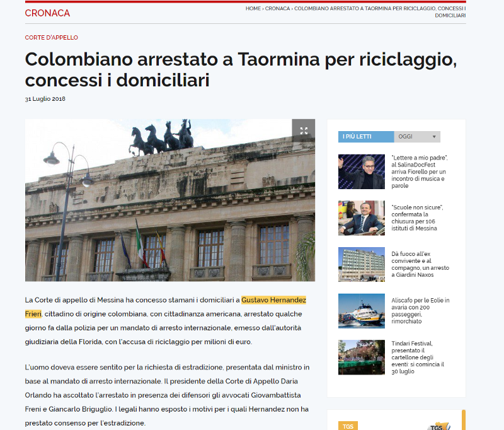
Task: Click the CORTE D'APPELLO category tag
Action: (52, 38)
